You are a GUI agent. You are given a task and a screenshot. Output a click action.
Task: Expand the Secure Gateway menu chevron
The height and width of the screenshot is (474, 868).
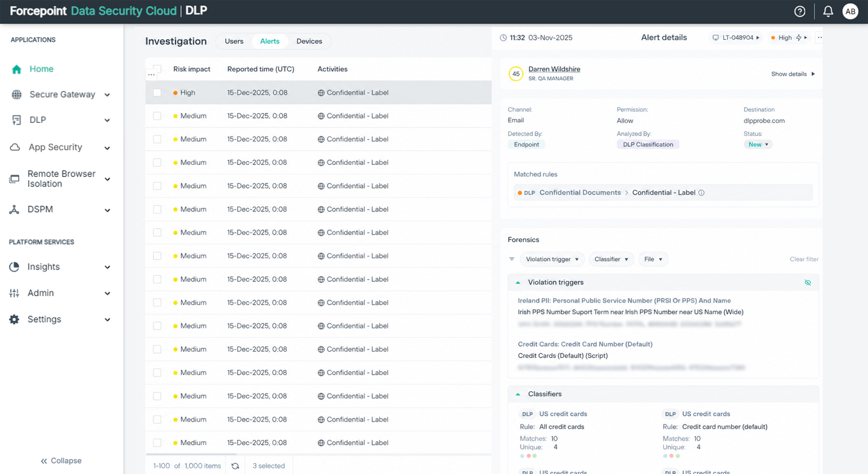point(107,95)
